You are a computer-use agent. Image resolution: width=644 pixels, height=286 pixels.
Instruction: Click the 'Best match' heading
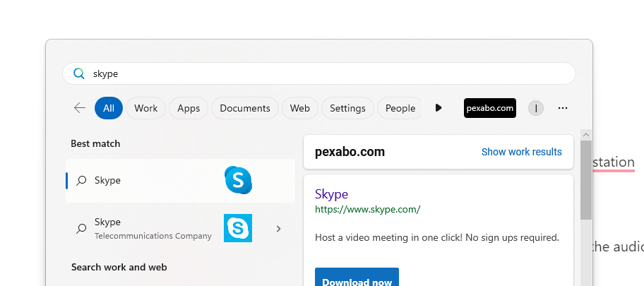click(95, 143)
